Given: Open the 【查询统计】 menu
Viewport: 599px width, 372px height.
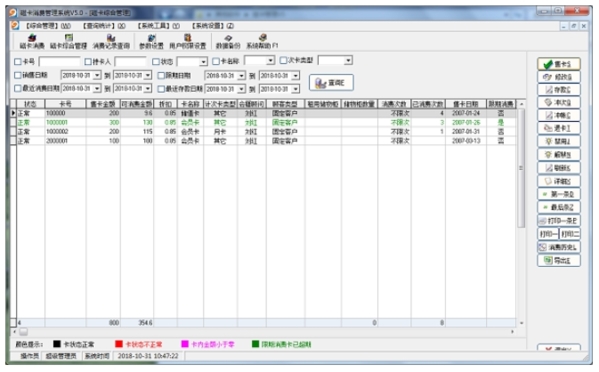Looking at the screenshot, I should 104,26.
